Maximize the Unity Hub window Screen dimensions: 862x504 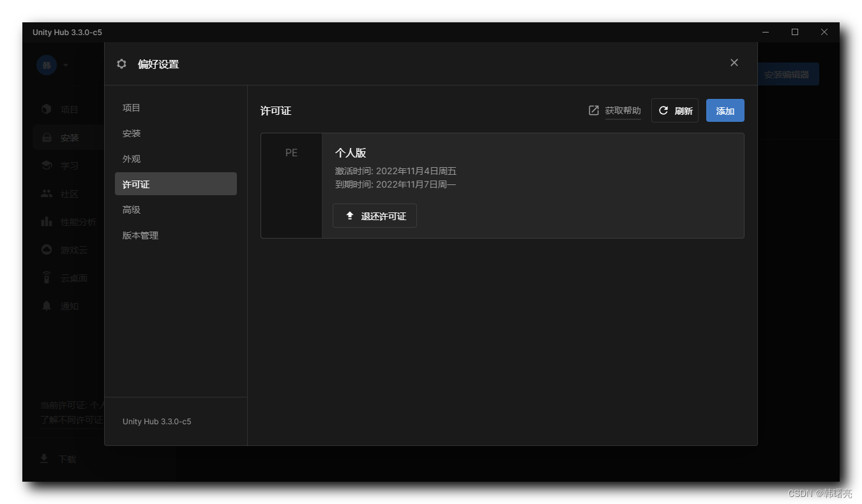coord(795,32)
